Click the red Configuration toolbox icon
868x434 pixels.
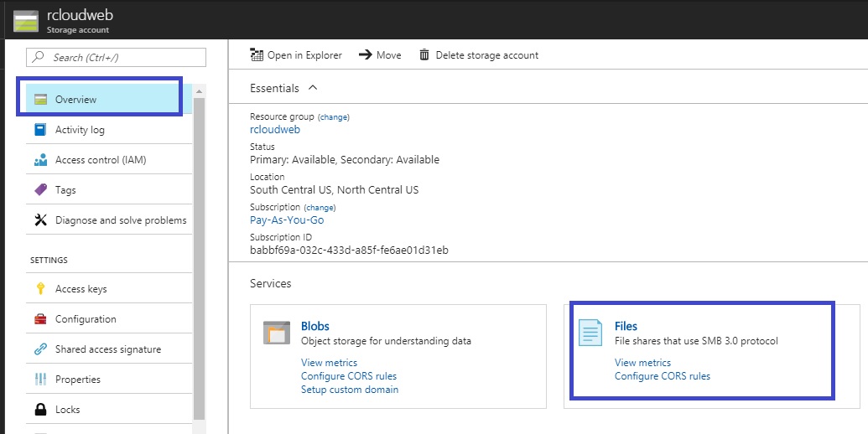pos(39,319)
